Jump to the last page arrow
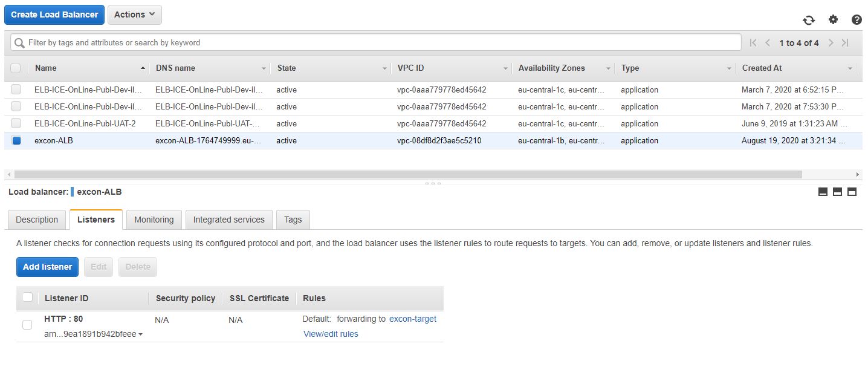 click(x=845, y=43)
